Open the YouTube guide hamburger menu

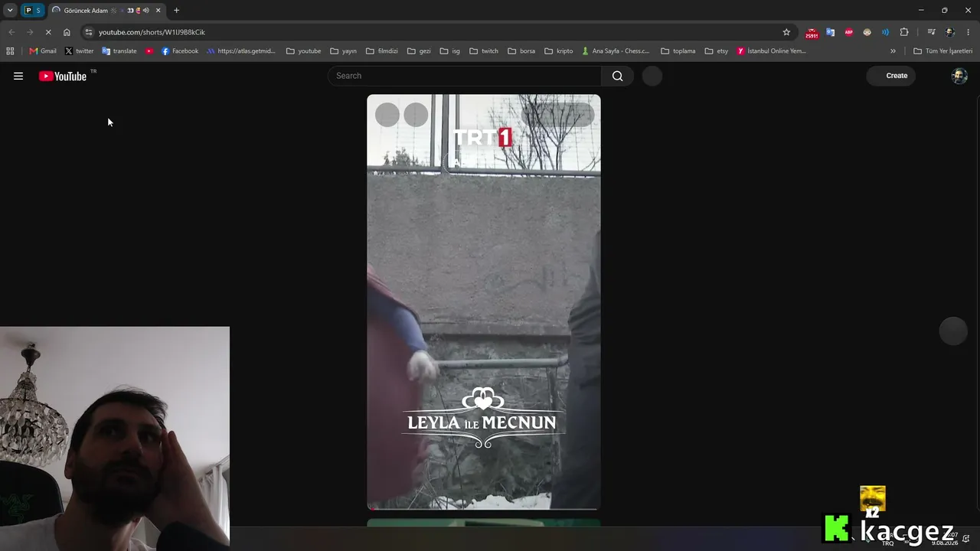pyautogui.click(x=18, y=76)
